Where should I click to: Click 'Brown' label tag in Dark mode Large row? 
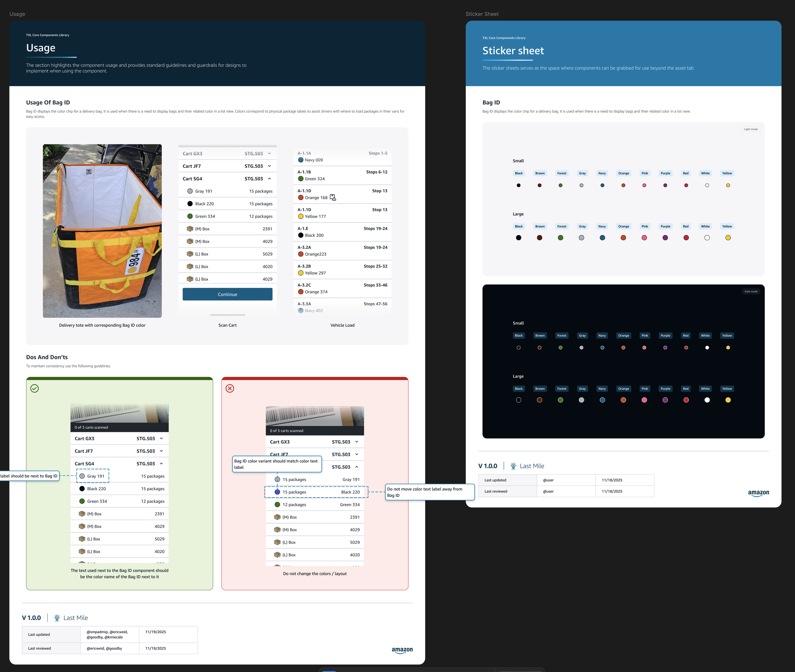tap(540, 388)
